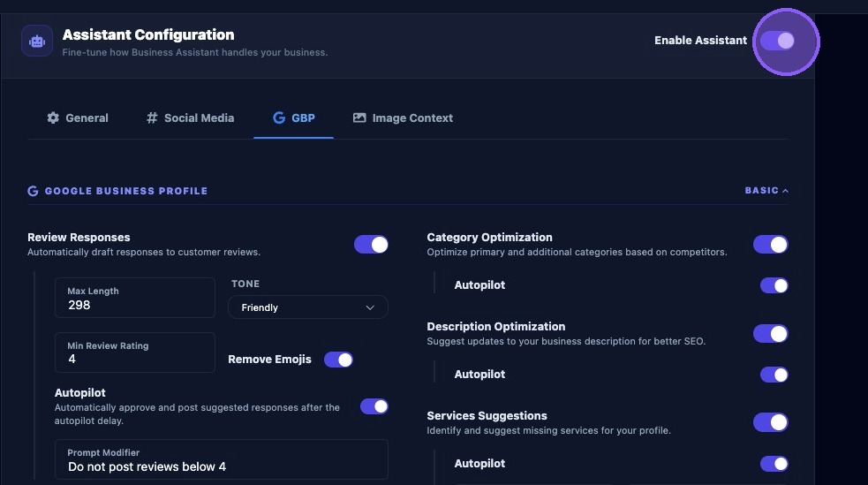This screenshot has width=868, height=485.
Task: Select the GBP tab
Action: click(x=293, y=117)
